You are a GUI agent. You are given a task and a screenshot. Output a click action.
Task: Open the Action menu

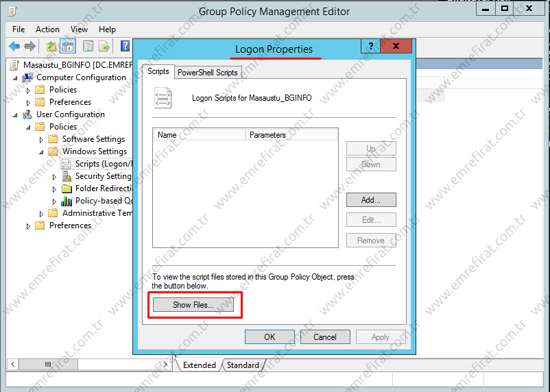(x=47, y=29)
